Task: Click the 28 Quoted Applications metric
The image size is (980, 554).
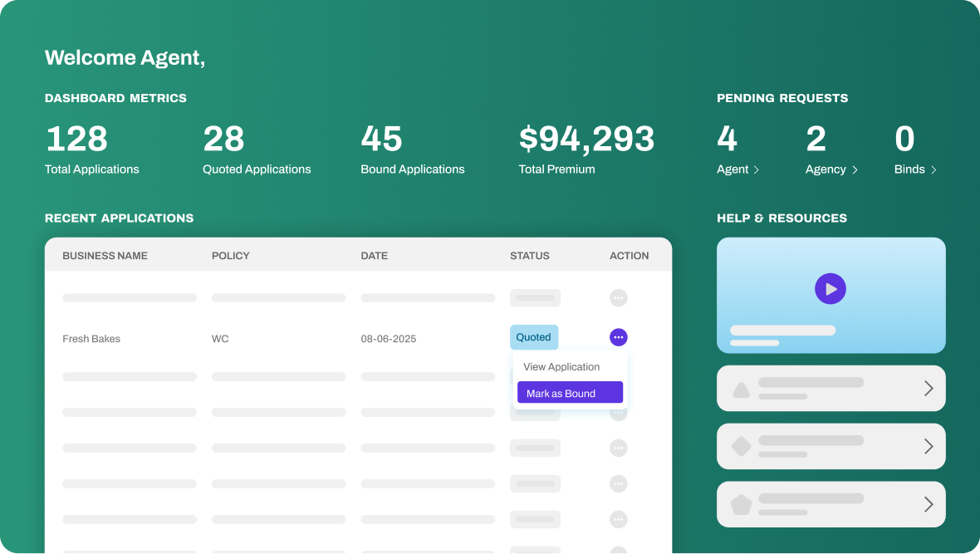Action: point(257,150)
